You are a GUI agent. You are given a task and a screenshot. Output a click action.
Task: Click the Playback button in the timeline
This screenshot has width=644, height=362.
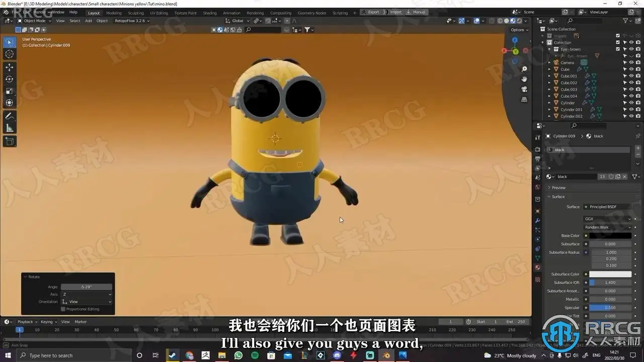coord(27,322)
